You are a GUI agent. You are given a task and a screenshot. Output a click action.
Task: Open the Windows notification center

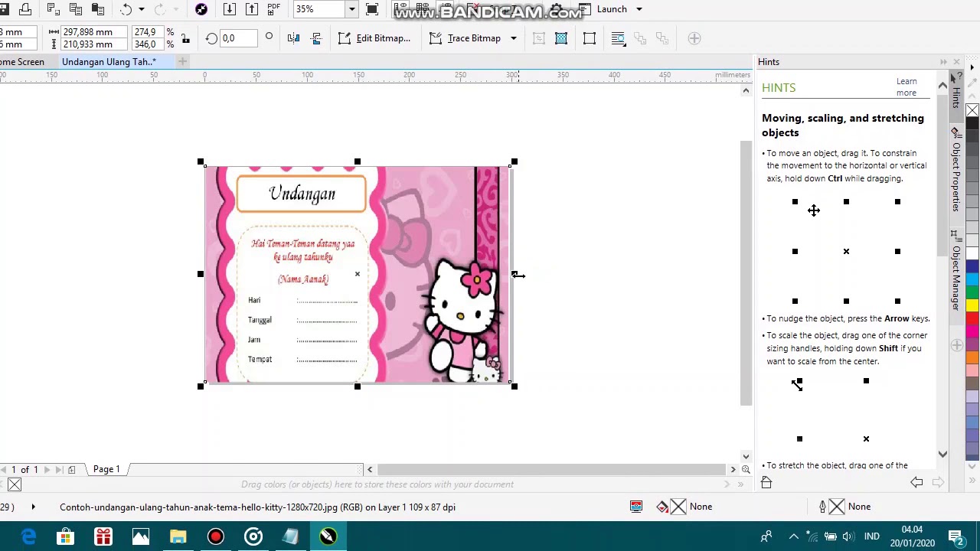point(957,536)
